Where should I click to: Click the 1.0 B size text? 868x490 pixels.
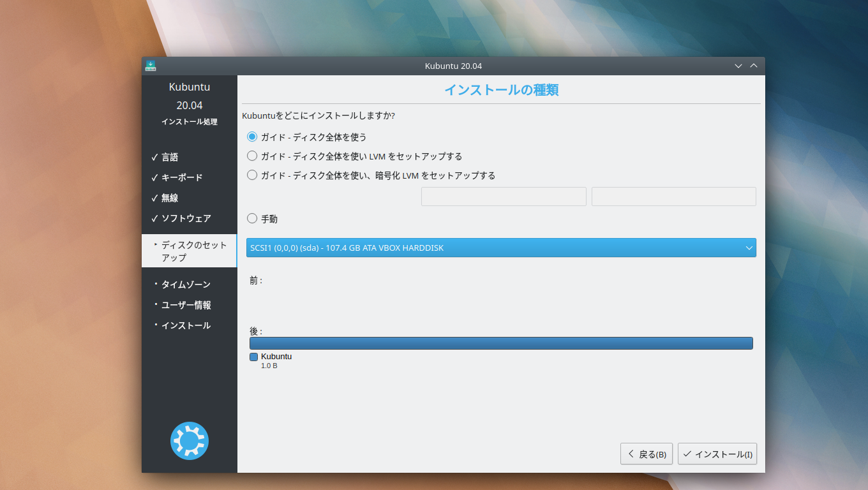269,366
